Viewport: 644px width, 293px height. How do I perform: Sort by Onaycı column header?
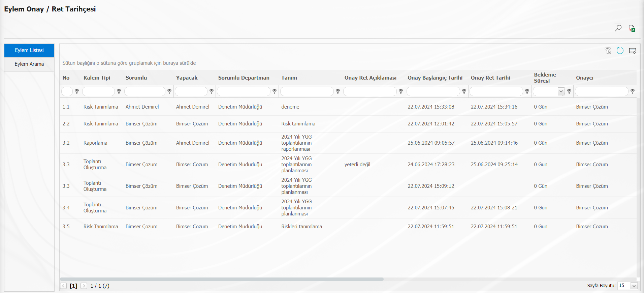[585, 78]
